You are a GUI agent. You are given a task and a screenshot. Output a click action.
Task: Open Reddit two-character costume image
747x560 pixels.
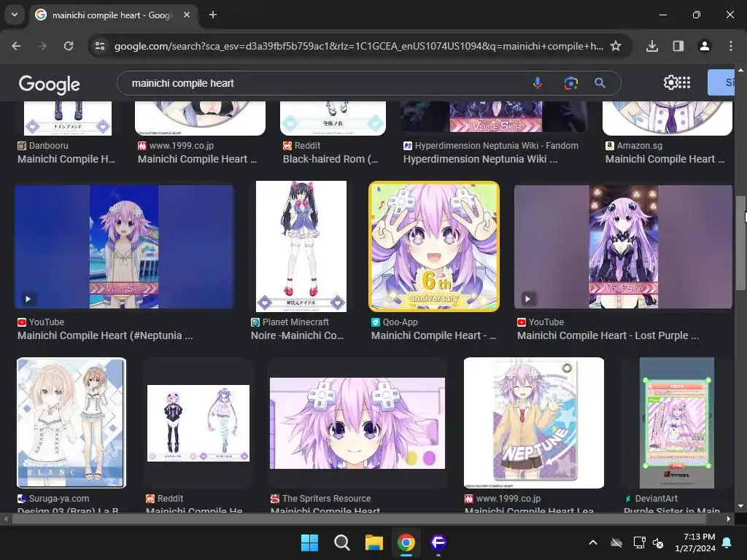point(198,423)
